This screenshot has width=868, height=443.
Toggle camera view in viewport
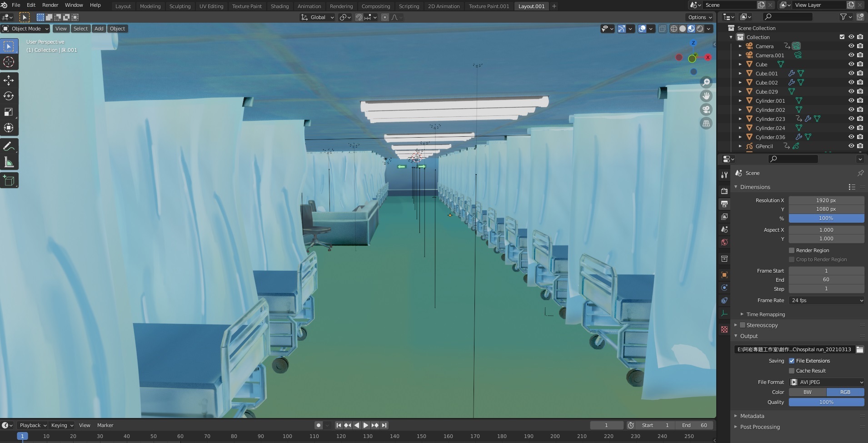[x=706, y=110]
